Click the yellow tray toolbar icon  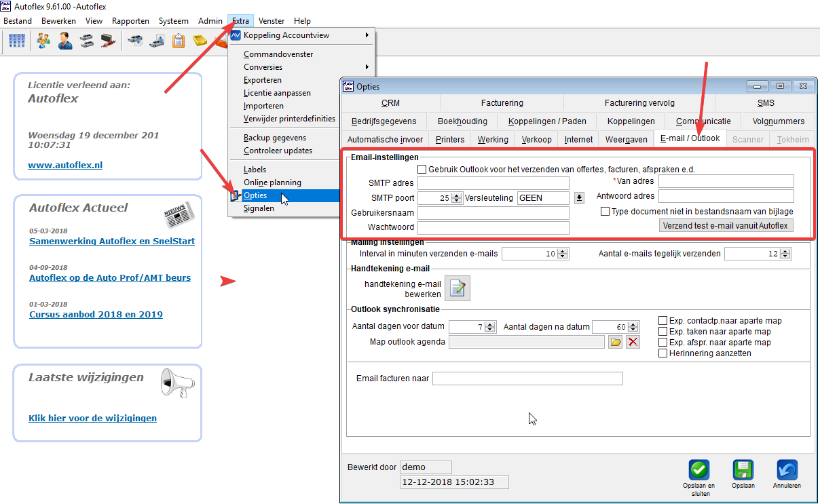pos(200,41)
